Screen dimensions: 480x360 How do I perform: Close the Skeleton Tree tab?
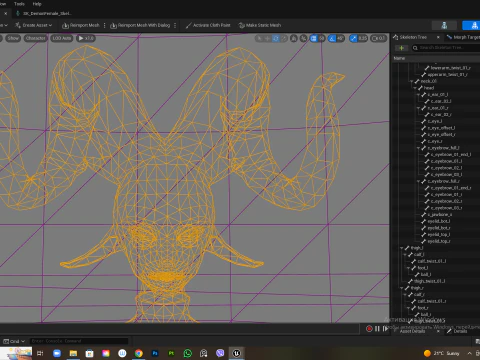(x=438, y=37)
